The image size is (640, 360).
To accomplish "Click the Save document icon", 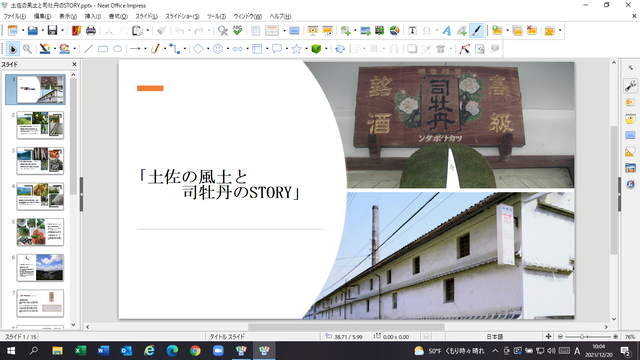I will [x=52, y=31].
